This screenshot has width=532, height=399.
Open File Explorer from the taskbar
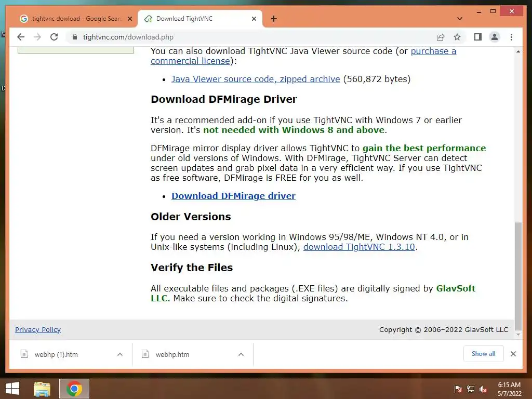pyautogui.click(x=42, y=389)
